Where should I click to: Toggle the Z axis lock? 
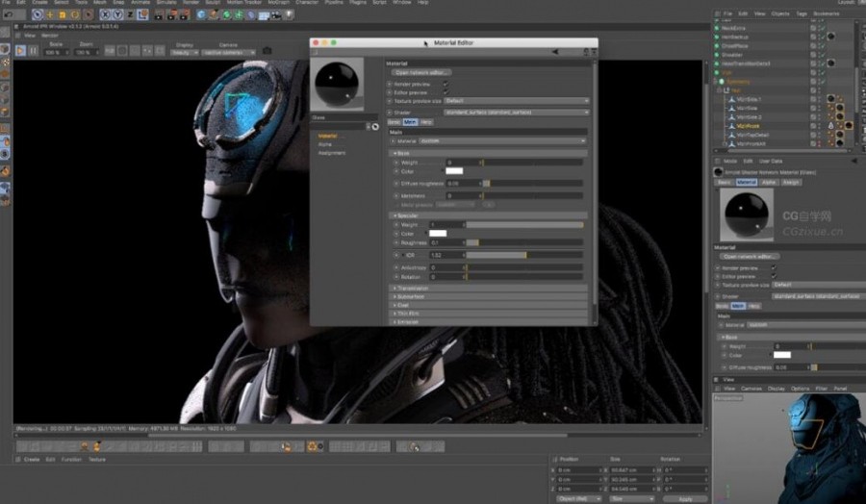click(130, 14)
